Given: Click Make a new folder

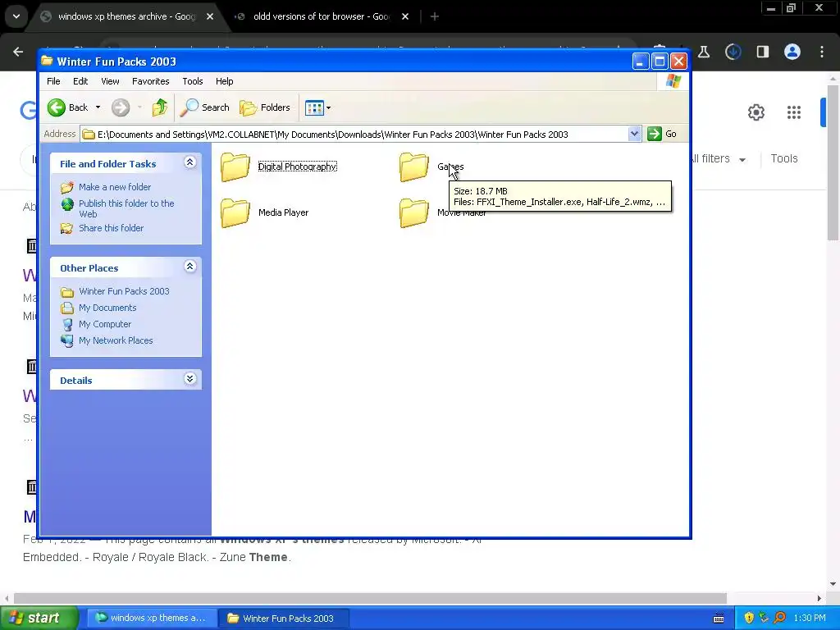Looking at the screenshot, I should coord(115,187).
